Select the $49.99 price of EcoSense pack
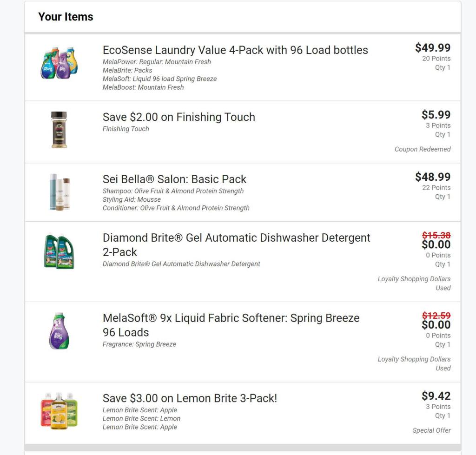The height and width of the screenshot is (455, 476). pyautogui.click(x=433, y=47)
